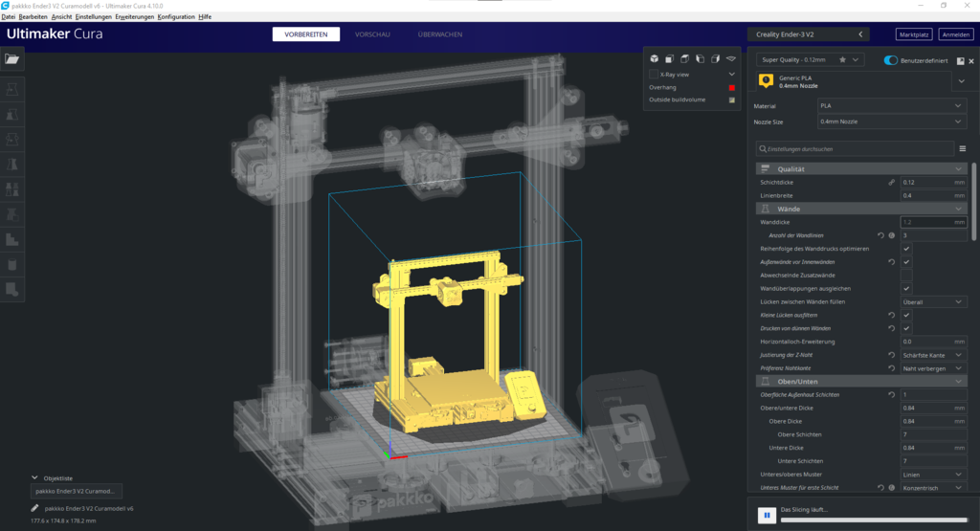Open the Marktplatz button
Viewport: 980px width, 531px height.
point(914,34)
